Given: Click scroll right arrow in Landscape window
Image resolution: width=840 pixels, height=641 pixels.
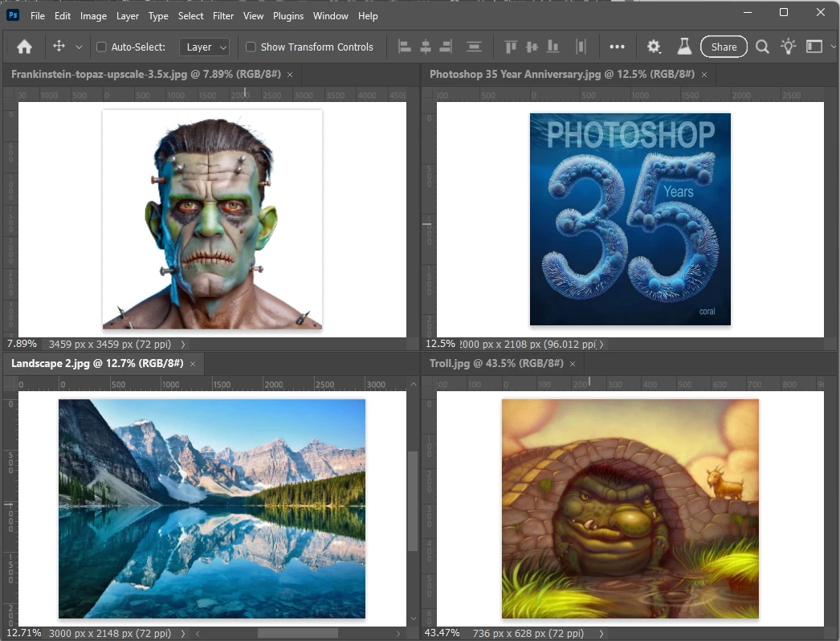Looking at the screenshot, I should click(x=398, y=634).
